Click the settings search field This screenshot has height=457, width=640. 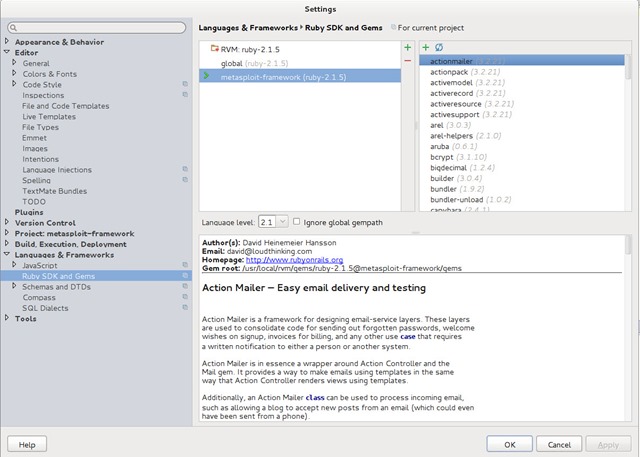click(97, 28)
